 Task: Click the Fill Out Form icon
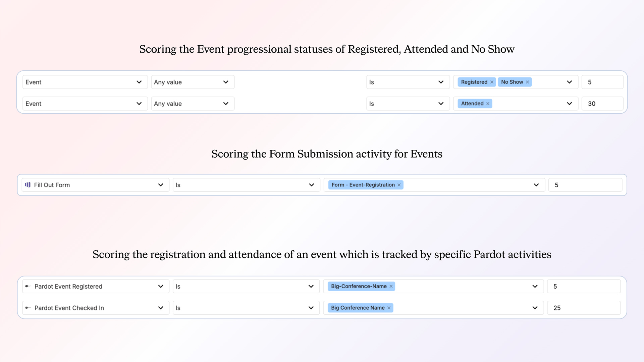[28, 185]
